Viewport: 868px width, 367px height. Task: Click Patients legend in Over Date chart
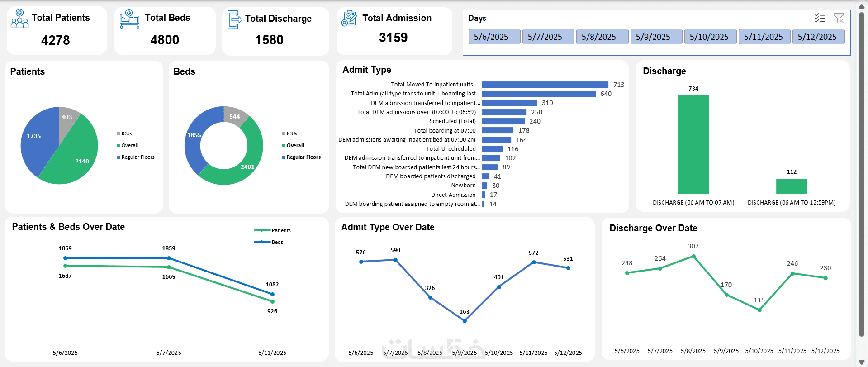click(x=272, y=230)
